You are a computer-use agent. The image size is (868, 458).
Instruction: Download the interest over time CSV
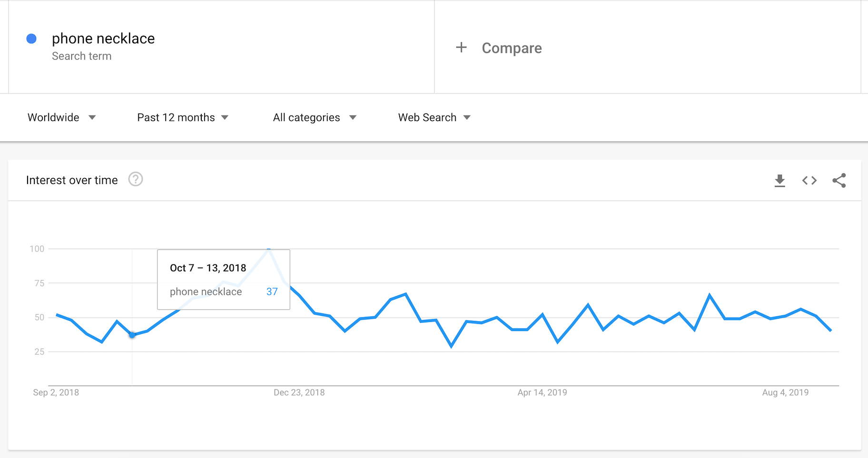(779, 181)
